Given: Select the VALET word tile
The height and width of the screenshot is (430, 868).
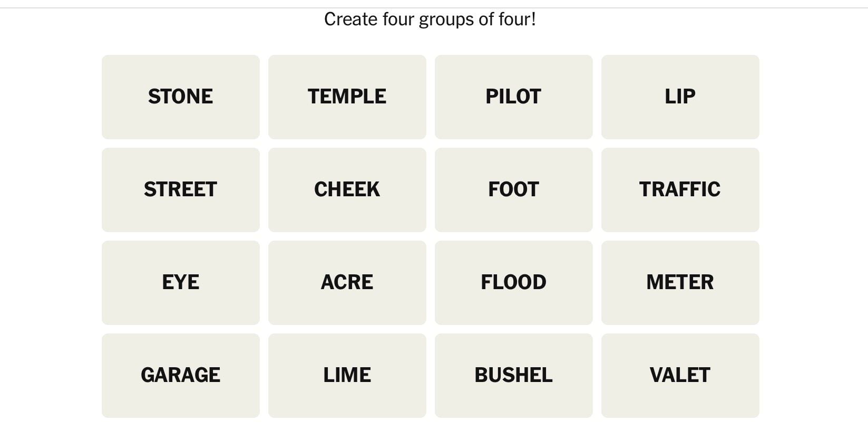Looking at the screenshot, I should coord(680,376).
